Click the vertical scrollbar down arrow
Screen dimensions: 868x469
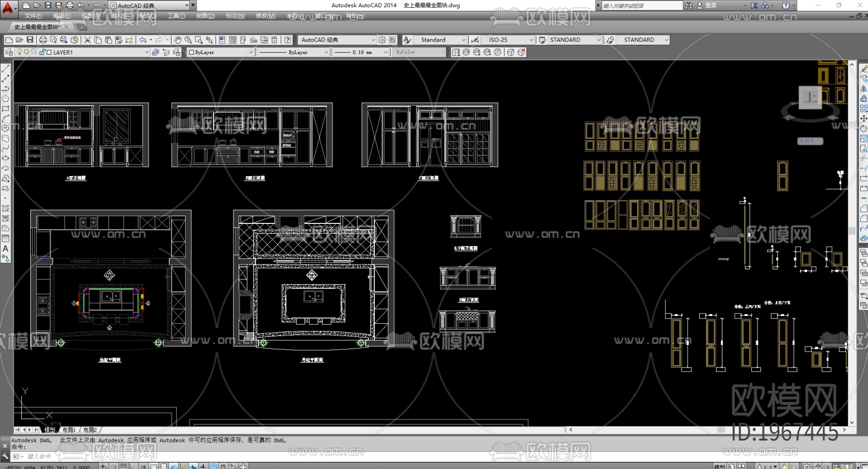[x=852, y=422]
